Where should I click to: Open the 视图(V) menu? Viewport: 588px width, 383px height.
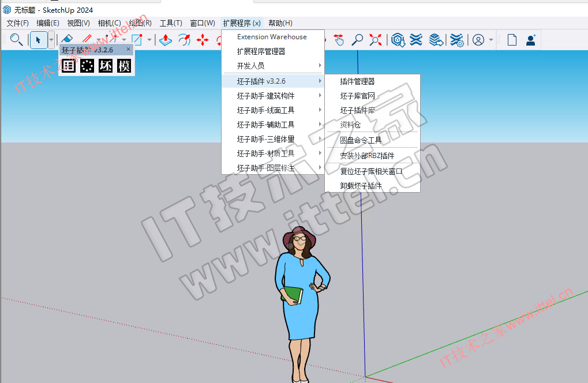pyautogui.click(x=78, y=23)
